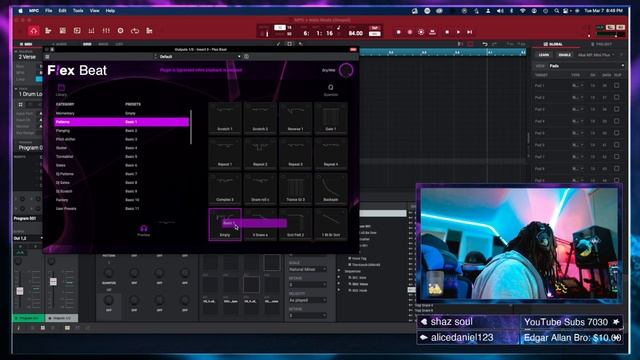
Task: Open the circular sampler icon in toolbar
Action: coord(120,31)
